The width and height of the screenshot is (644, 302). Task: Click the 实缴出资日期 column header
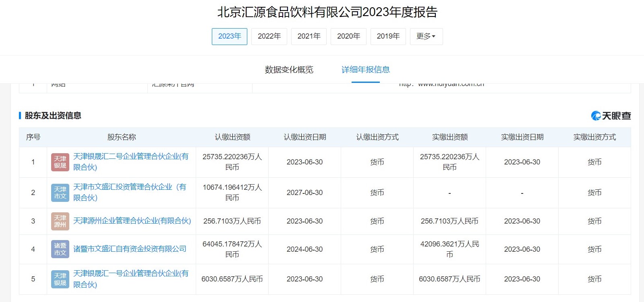pos(522,137)
